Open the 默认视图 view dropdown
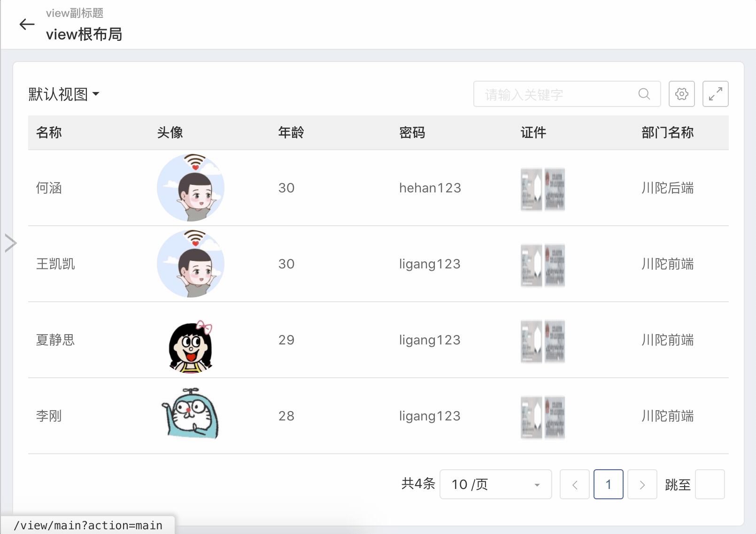756x534 pixels. pos(64,94)
